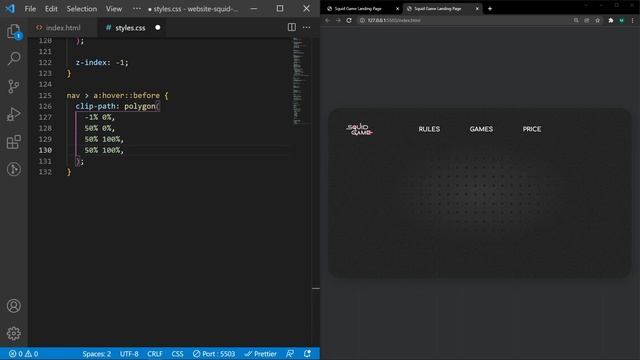640x360 pixels.
Task: Open editor More Actions ellipsis
Action: pos(306,27)
